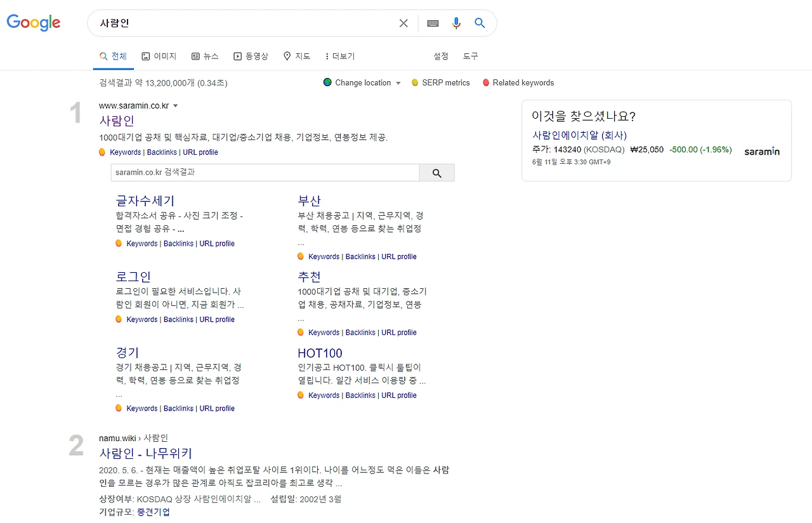Viewport: 812px width, 523px height.
Task: Submit search with the blue magnifier icon
Action: (480, 23)
